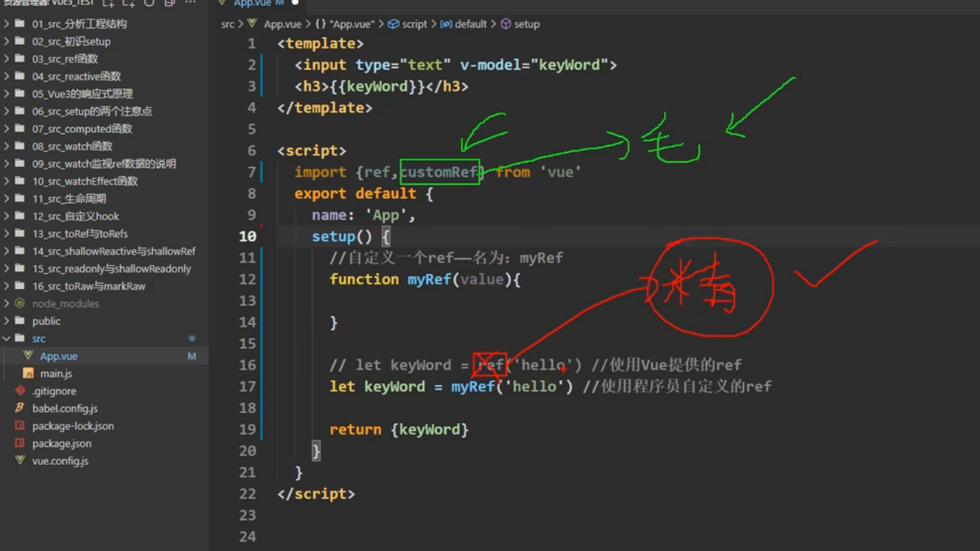Click the Vue icon beside vue.config.js

point(20,460)
